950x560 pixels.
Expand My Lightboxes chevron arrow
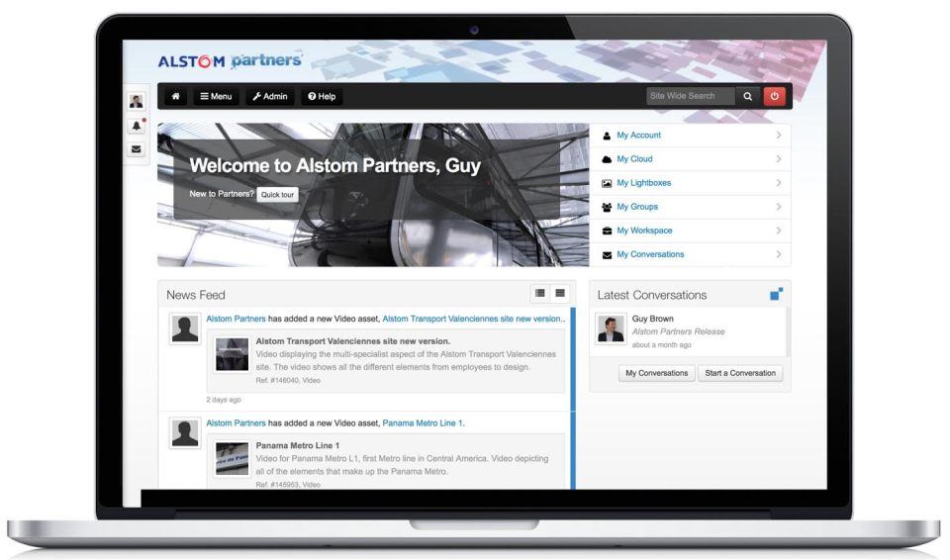(779, 182)
